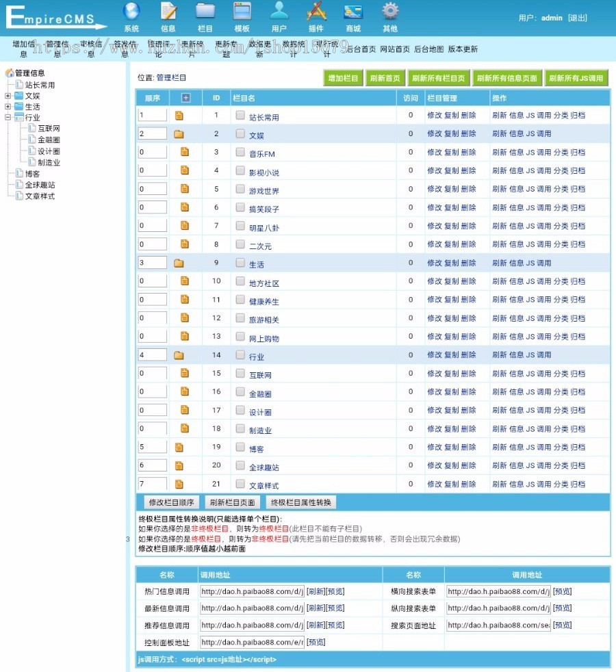Image resolution: width=616 pixels, height=672 pixels.
Task: Select 全球趣站 in the sidebar tree
Action: tap(40, 185)
